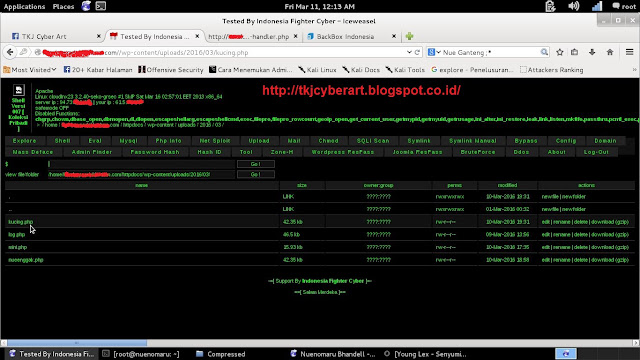The height and width of the screenshot is (360, 640).
Task: Bookmark this page with the star icon
Action: click(x=560, y=52)
